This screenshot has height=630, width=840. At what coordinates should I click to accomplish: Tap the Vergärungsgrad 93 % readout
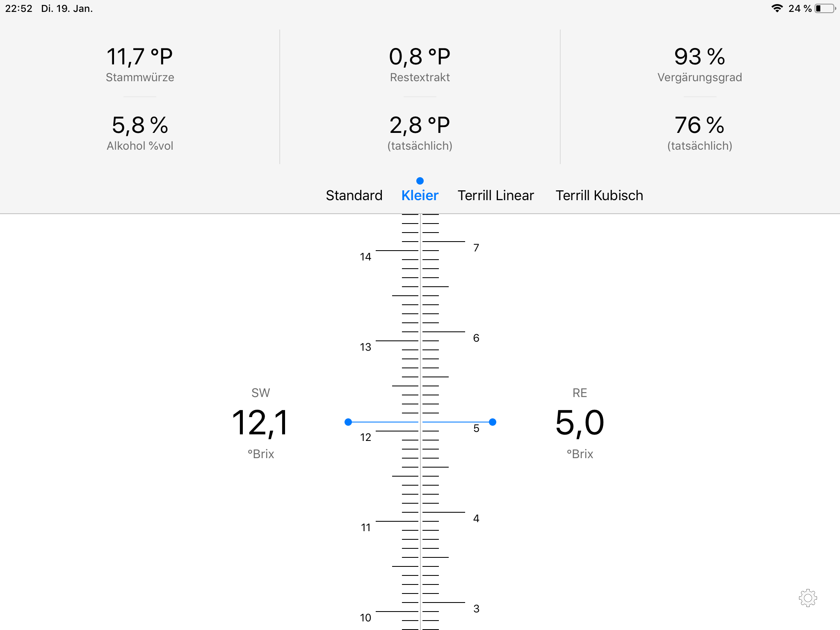tap(699, 57)
